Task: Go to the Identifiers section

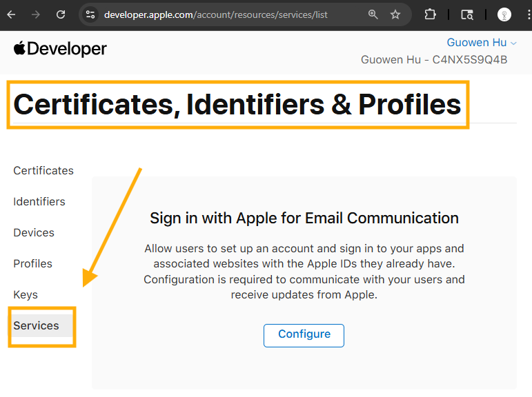Action: (x=39, y=202)
